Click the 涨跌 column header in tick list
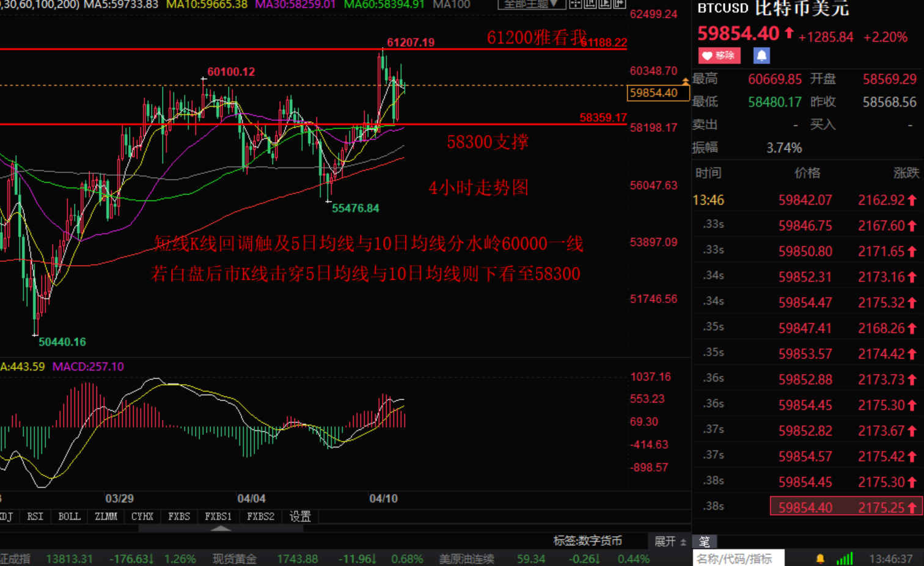Screen dimensions: 924x566 pyautogui.click(x=906, y=173)
